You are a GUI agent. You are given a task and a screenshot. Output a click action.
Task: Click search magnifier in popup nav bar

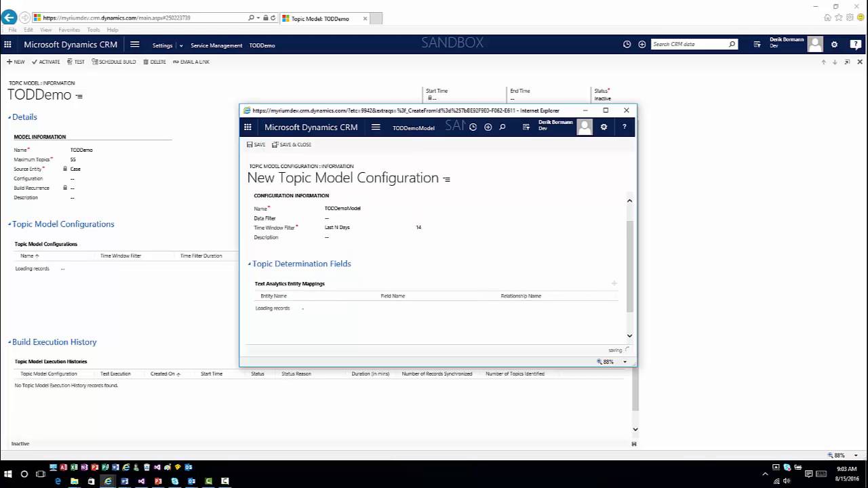502,127
